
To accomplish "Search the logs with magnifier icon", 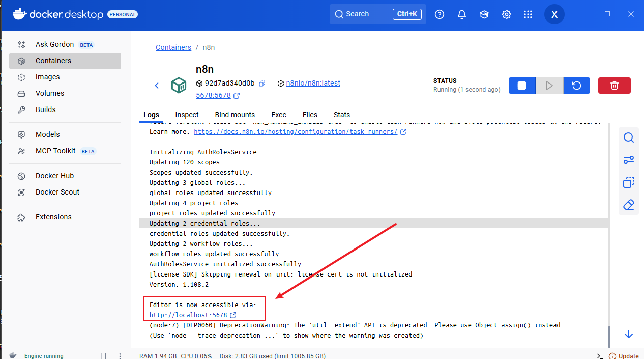I will coord(629,137).
